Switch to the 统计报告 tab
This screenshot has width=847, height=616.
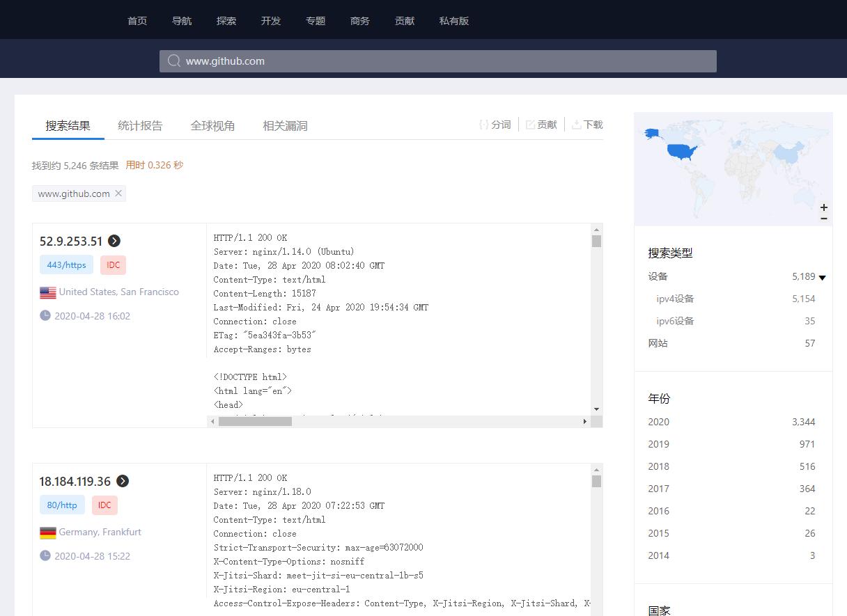pyautogui.click(x=140, y=125)
